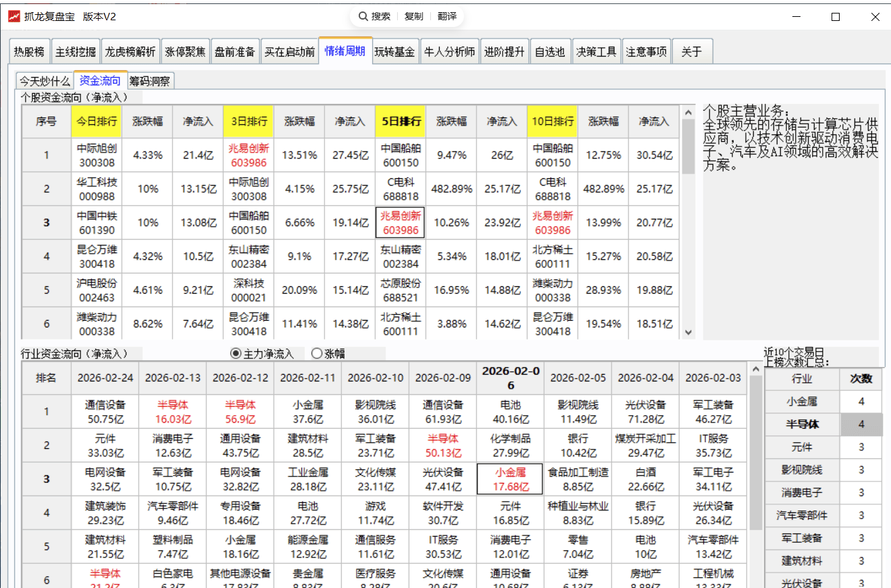This screenshot has height=588, width=891.
Task: Sort by 今日排行 column header
Action: (x=97, y=122)
